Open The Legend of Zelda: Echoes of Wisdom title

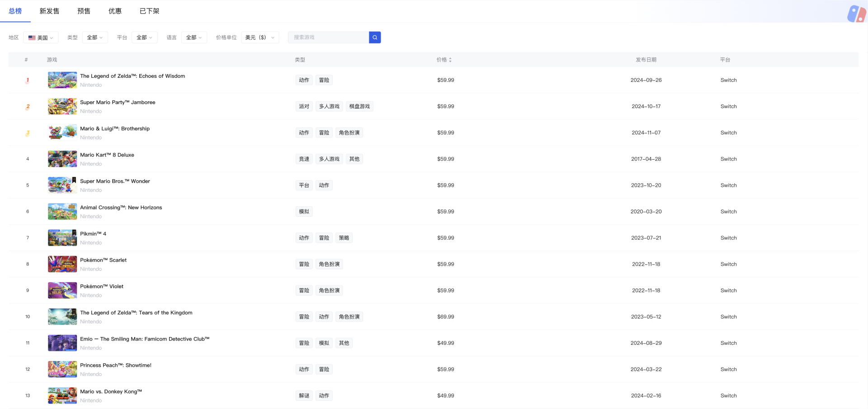tap(132, 76)
